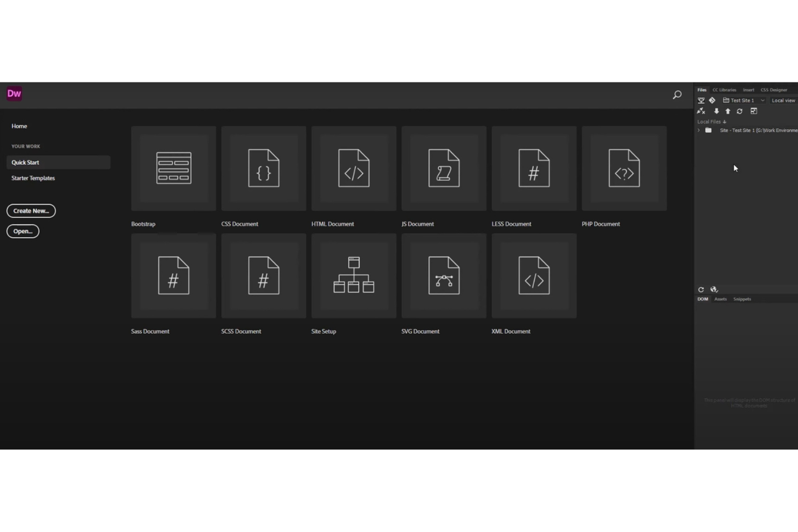Click the Dreamweaver Dw logo
This screenshot has width=798, height=532.
[14, 94]
